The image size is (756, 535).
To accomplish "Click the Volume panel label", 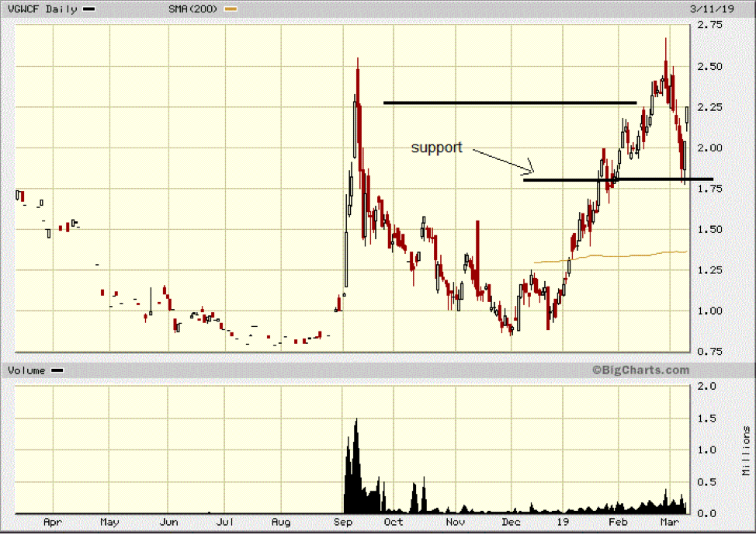I will tap(26, 370).
